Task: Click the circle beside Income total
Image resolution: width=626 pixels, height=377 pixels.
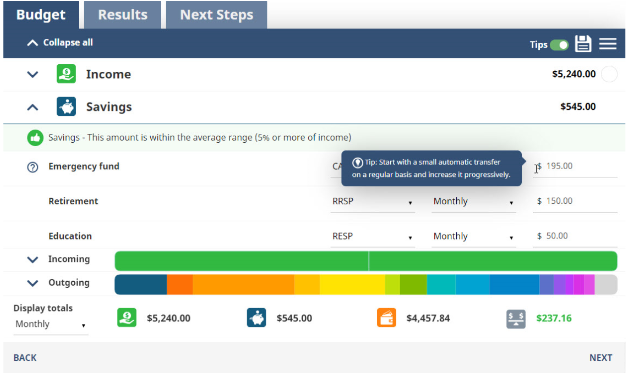Action: (609, 74)
